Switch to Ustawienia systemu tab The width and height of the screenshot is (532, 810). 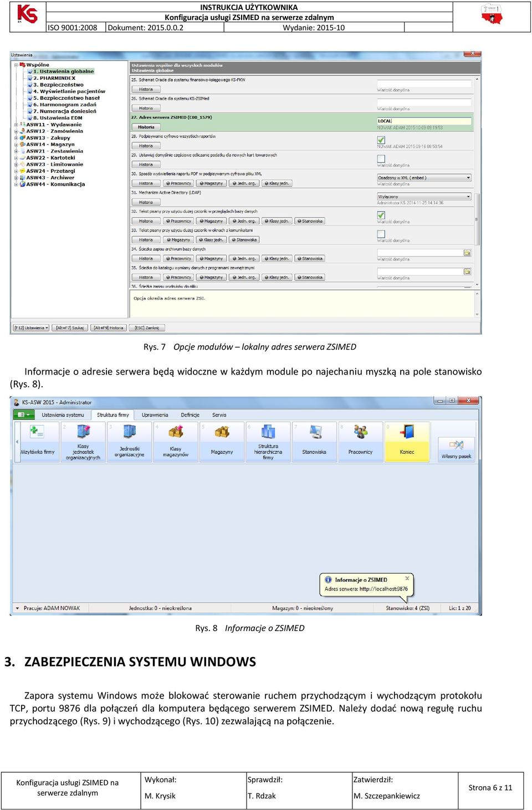(x=63, y=415)
